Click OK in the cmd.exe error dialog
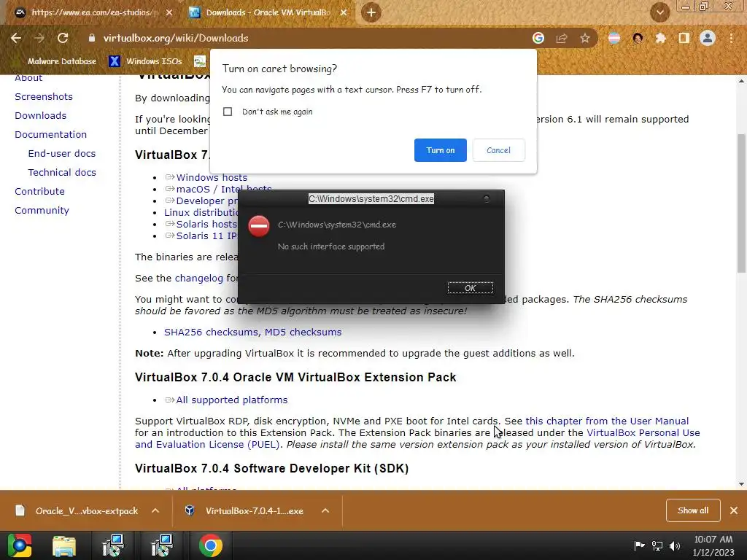The height and width of the screenshot is (560, 747). (471, 287)
